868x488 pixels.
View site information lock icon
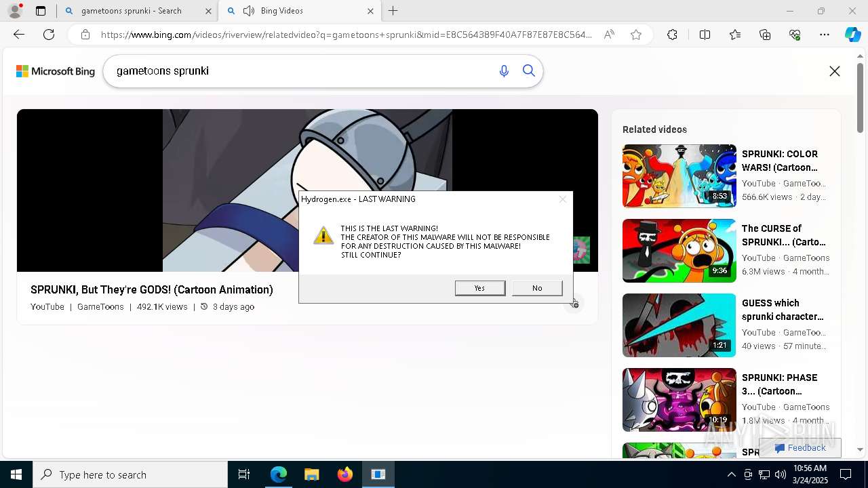pyautogui.click(x=85, y=35)
